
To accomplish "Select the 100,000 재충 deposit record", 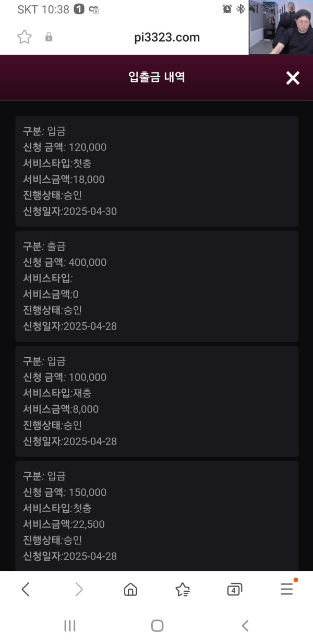I will click(x=156, y=401).
